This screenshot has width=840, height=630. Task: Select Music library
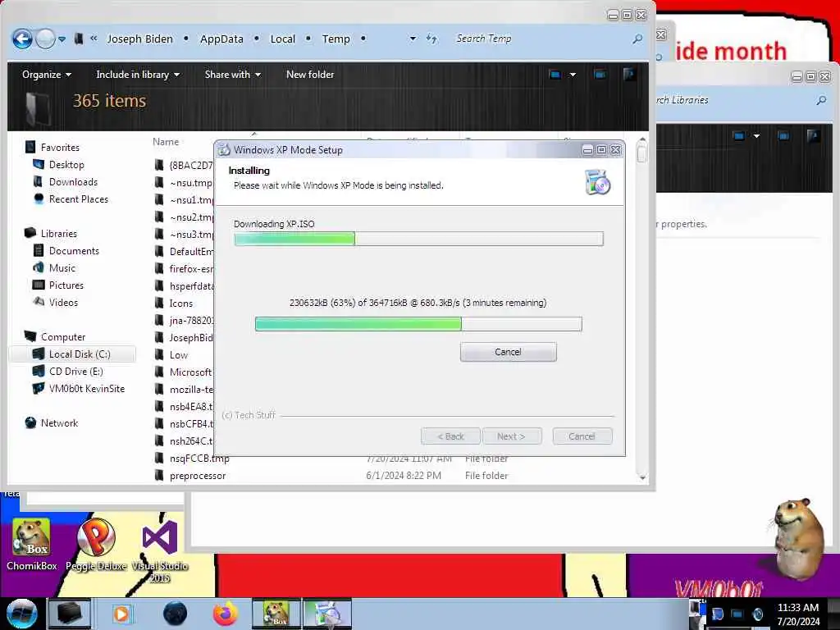[62, 268]
